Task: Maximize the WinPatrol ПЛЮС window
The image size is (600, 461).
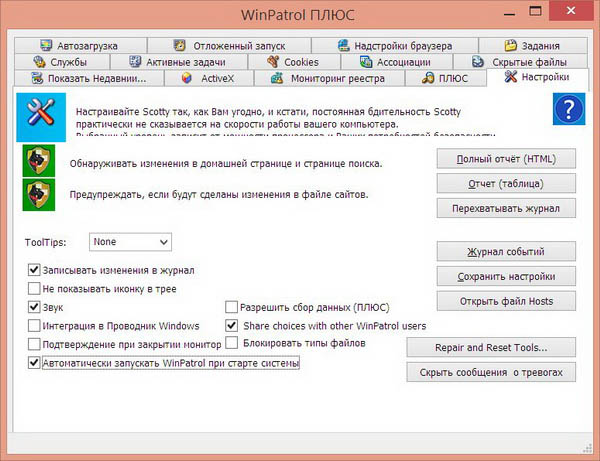Action: 535,11
